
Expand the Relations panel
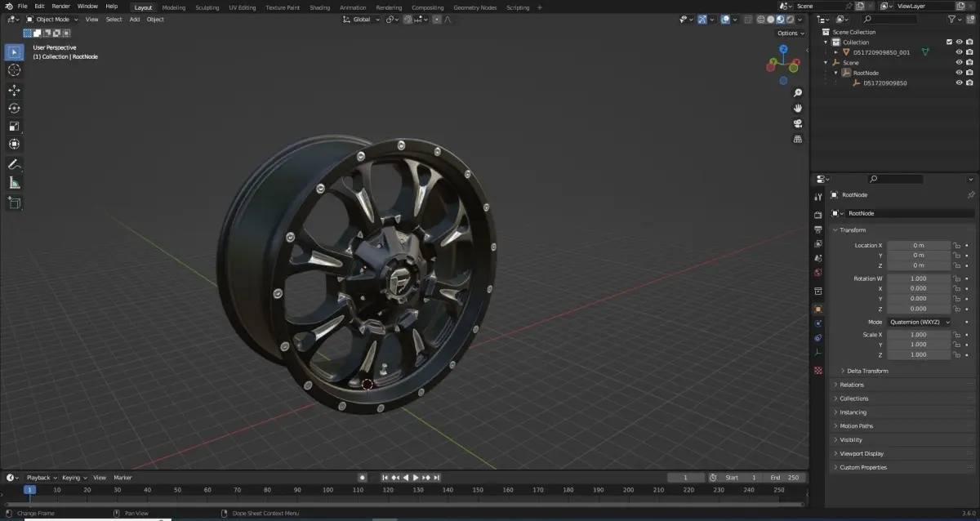tap(851, 385)
